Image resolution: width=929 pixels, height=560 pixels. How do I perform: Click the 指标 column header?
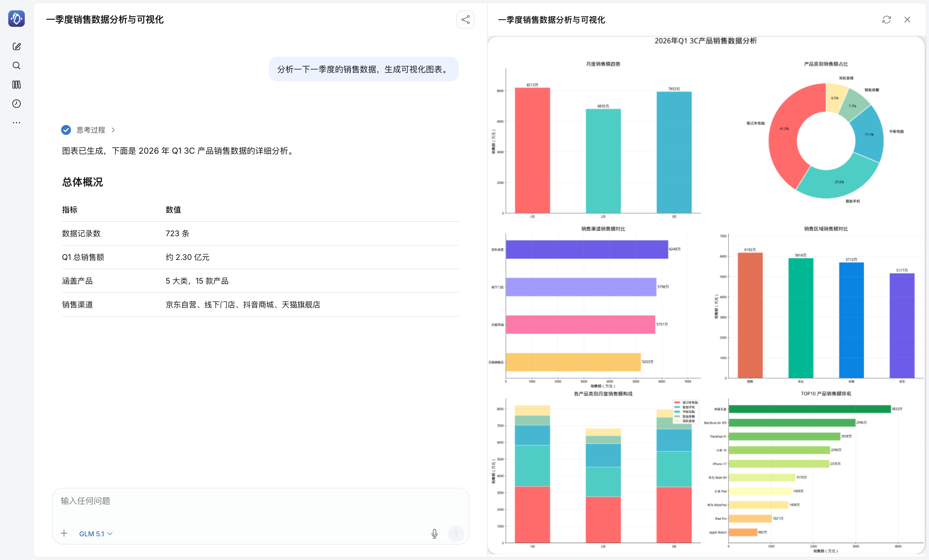[x=70, y=210]
